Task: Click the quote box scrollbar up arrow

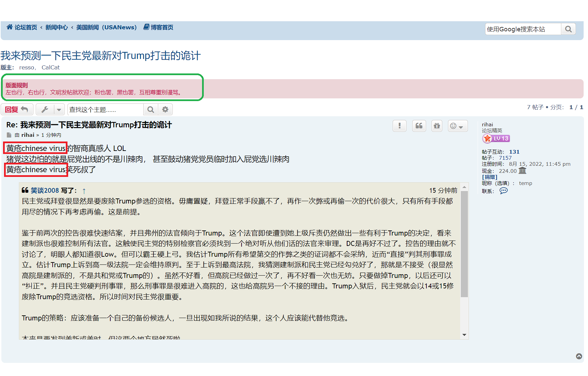Action: pyautogui.click(x=465, y=187)
